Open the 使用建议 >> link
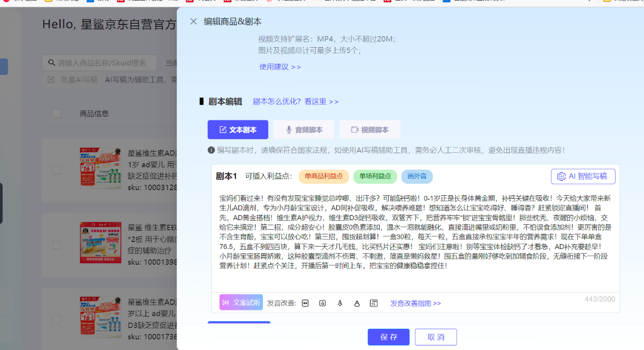Image resolution: width=644 pixels, height=350 pixels. coord(280,66)
